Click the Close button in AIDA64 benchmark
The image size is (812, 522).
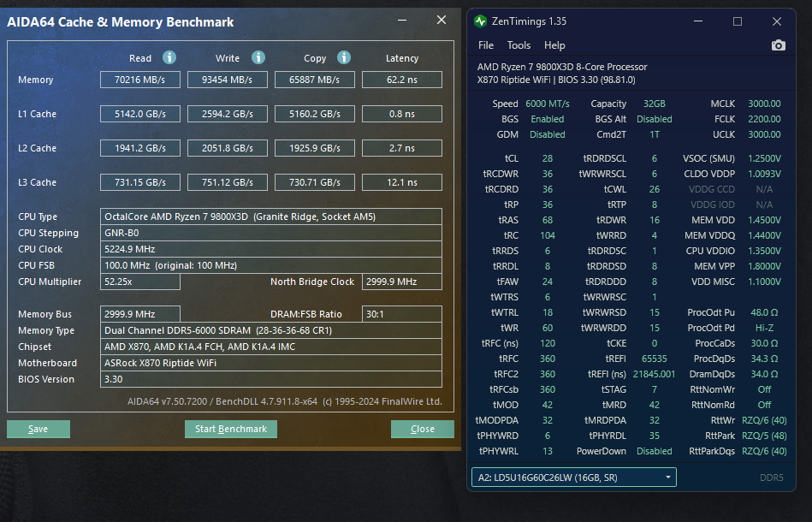tap(423, 429)
